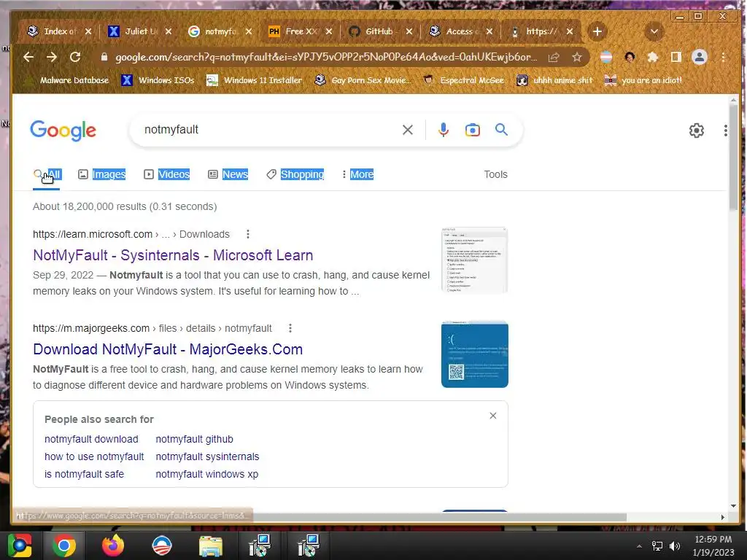Clear the search box with the X
This screenshot has width=747, height=560.
click(x=407, y=130)
